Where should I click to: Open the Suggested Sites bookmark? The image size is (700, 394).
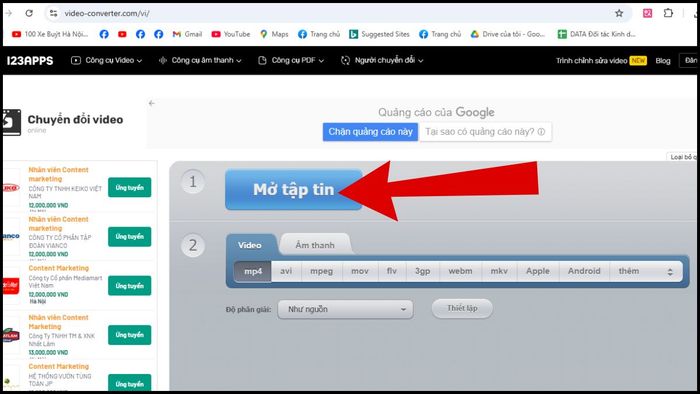click(x=379, y=34)
